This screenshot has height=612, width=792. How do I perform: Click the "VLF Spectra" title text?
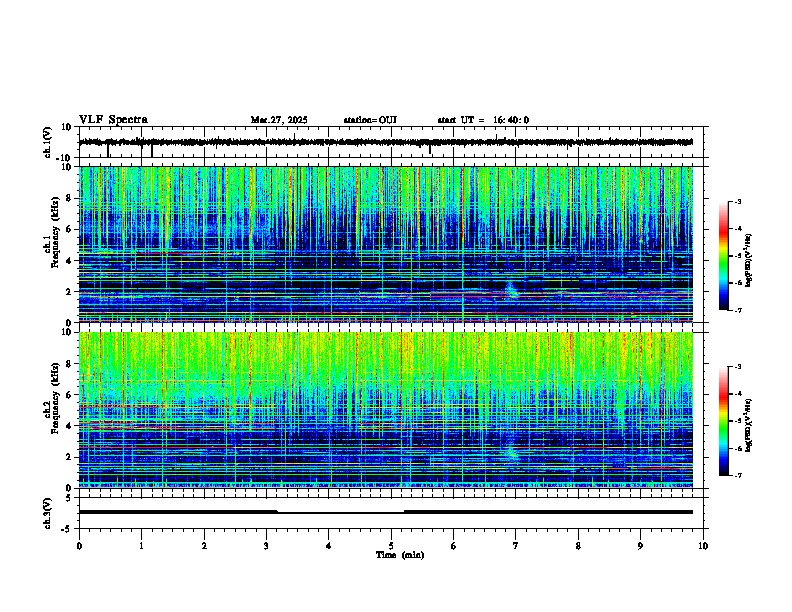[113, 120]
